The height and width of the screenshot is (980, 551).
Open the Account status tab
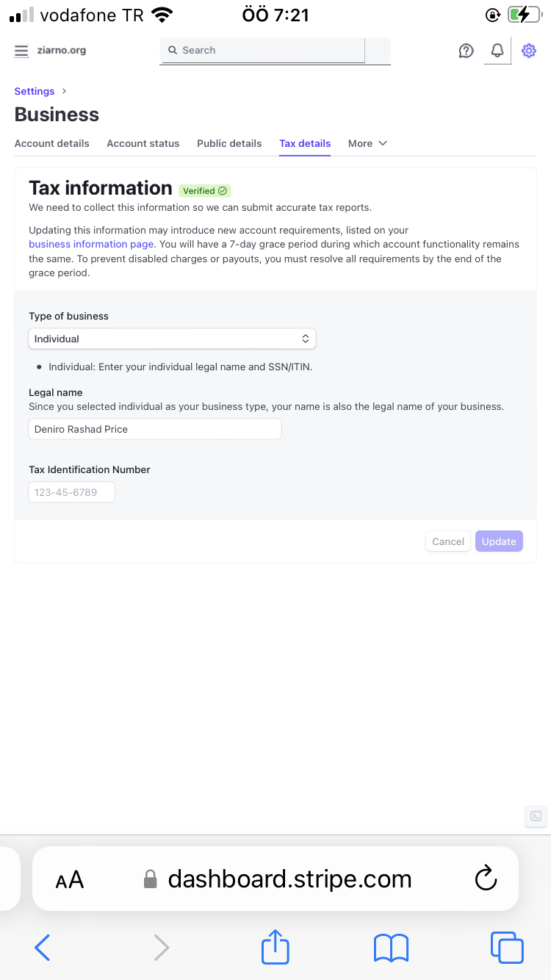143,143
